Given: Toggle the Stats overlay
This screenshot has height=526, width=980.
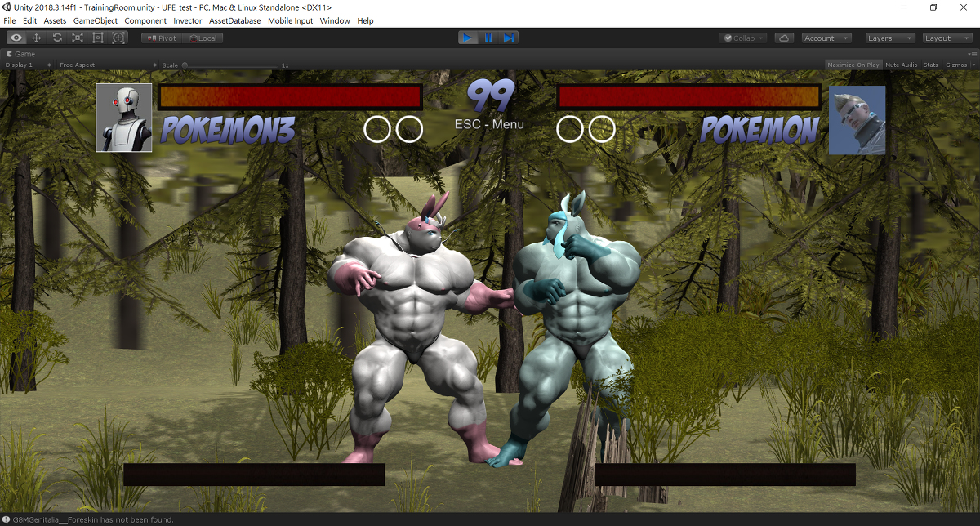Looking at the screenshot, I should 931,65.
